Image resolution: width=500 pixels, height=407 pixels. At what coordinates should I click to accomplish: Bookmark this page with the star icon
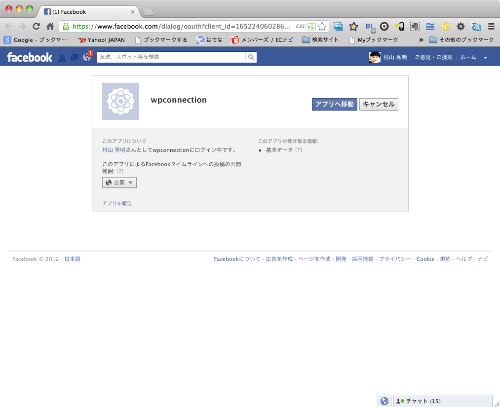[322, 26]
